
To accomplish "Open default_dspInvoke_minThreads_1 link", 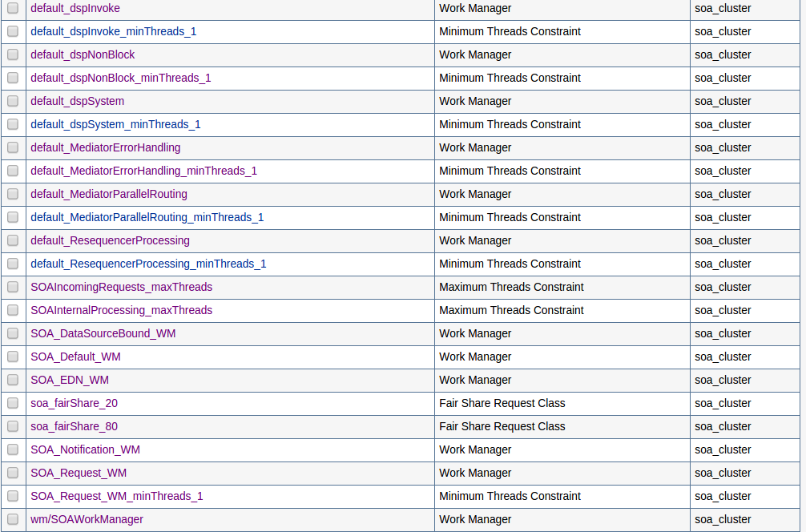I will (x=113, y=31).
